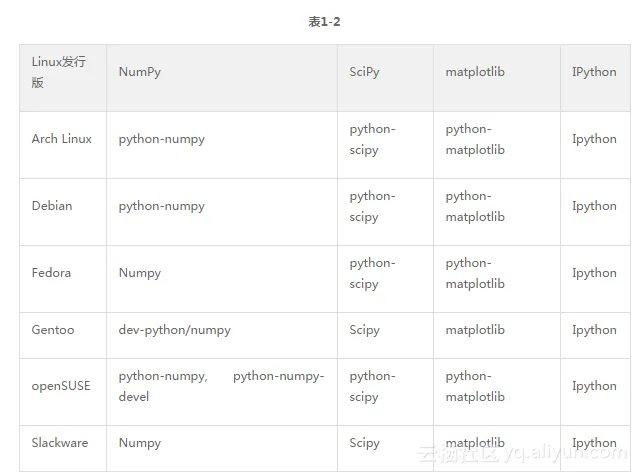The width and height of the screenshot is (638, 474).
Task: Click the Debian row label
Action: [x=52, y=206]
